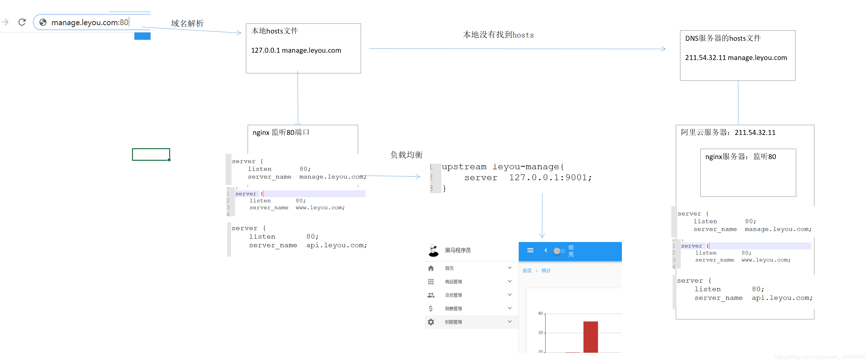This screenshot has width=868, height=363.
Task: Expand the 权限管理 menu chevron
Action: pyautogui.click(x=509, y=322)
